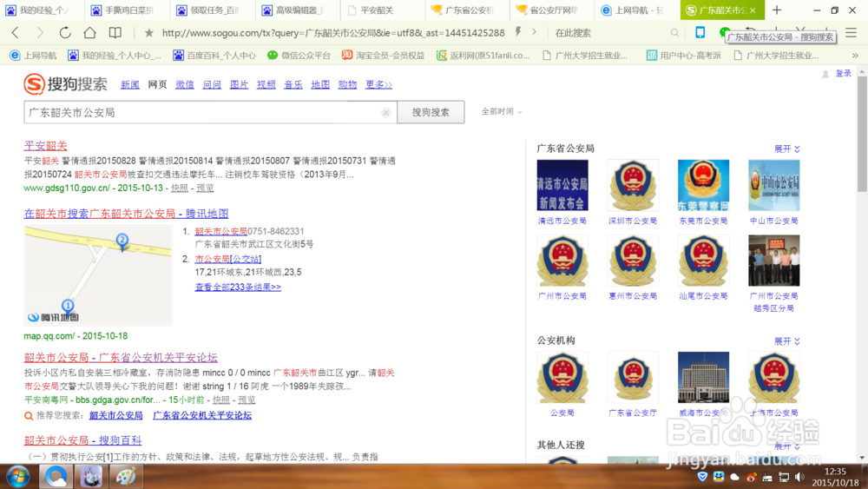This screenshot has height=489, width=868.
Task: Select 微信 search category
Action: (185, 84)
